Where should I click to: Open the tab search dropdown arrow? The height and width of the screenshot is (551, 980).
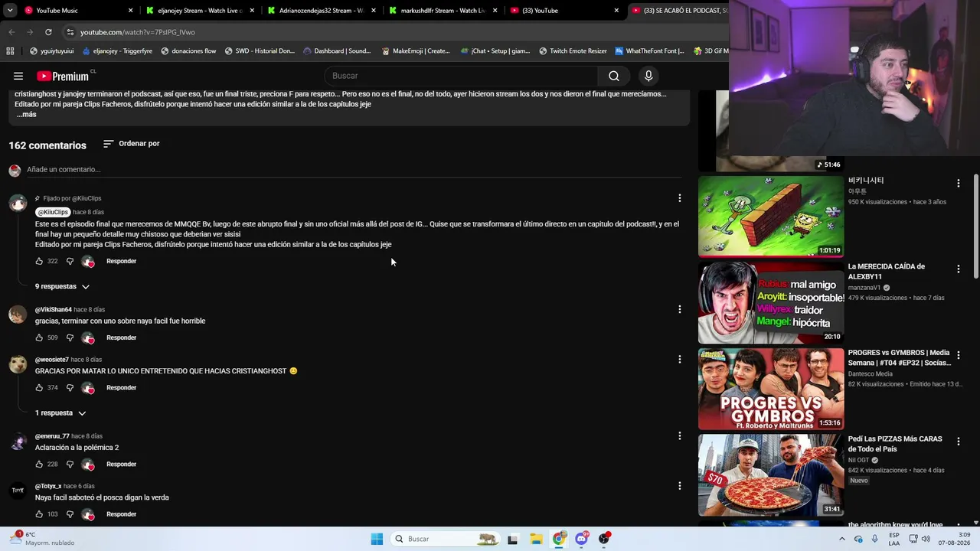click(10, 11)
